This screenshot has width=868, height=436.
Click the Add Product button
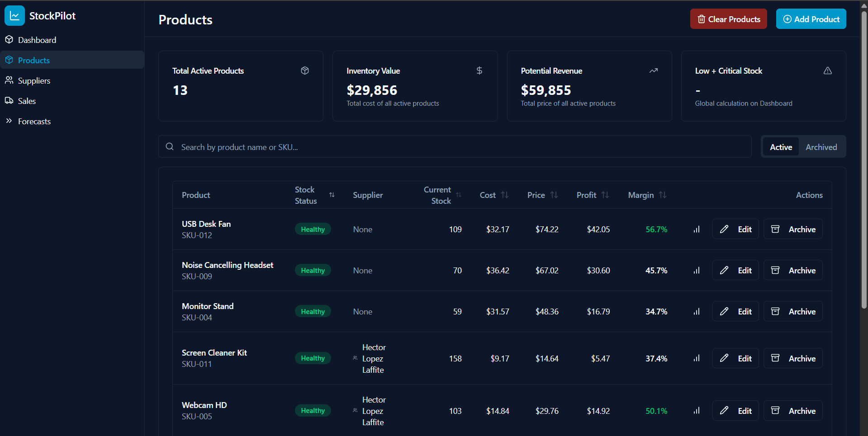(x=811, y=19)
